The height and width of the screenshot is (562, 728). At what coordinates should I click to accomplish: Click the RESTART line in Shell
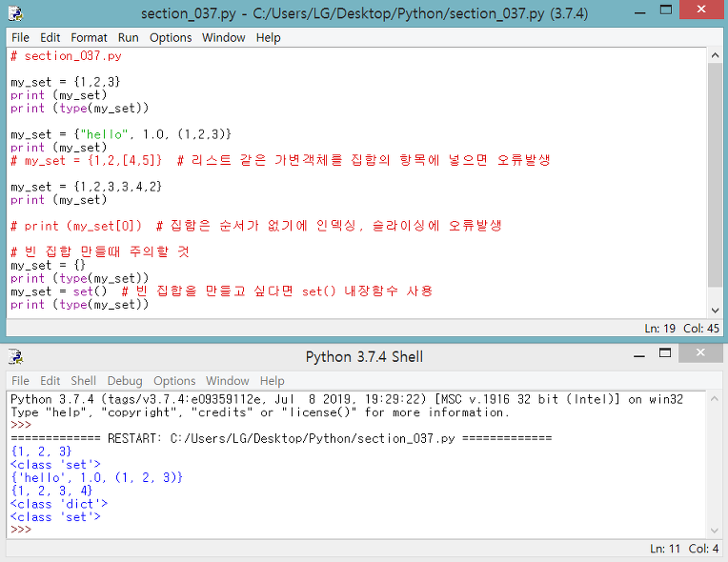click(281, 438)
